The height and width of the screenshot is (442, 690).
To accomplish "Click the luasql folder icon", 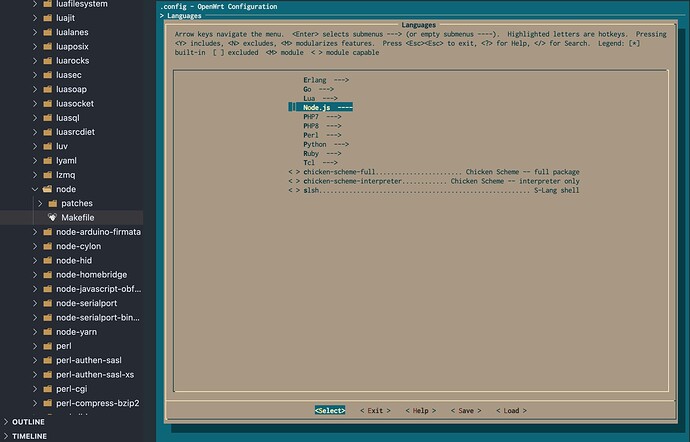I will [x=48, y=118].
